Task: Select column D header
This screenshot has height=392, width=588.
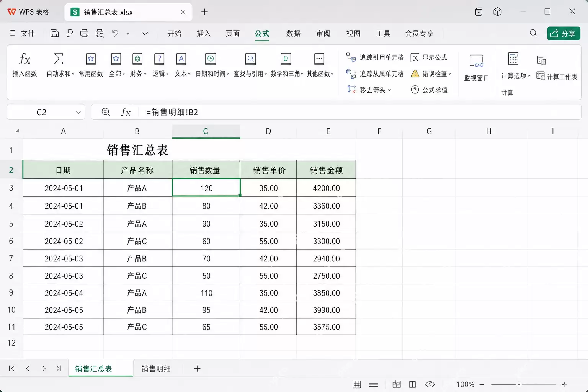Action: tap(268, 131)
